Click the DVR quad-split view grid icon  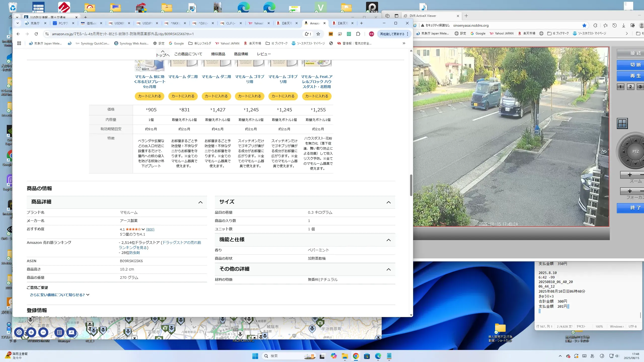622,123
